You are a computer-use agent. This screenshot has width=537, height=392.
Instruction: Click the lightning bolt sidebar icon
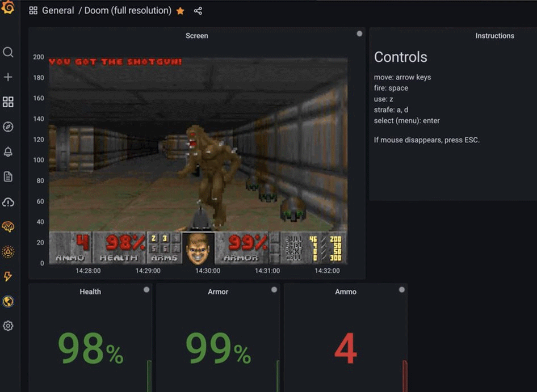click(x=8, y=276)
